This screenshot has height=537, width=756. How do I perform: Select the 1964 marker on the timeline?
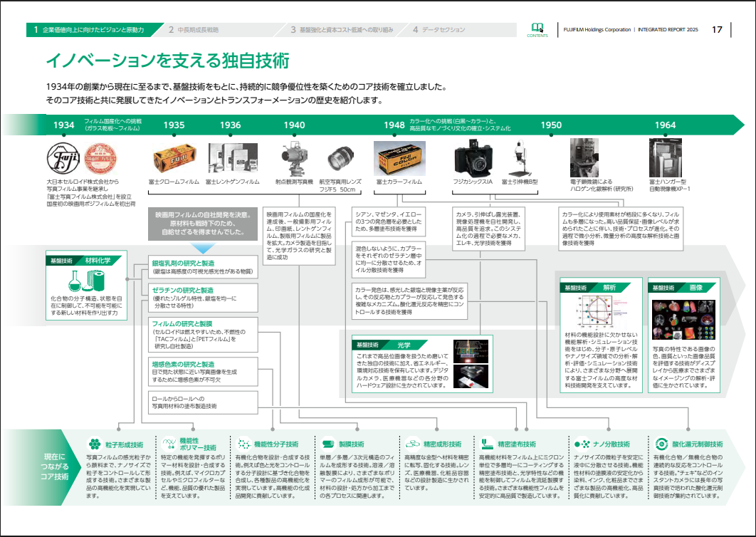pyautogui.click(x=665, y=125)
